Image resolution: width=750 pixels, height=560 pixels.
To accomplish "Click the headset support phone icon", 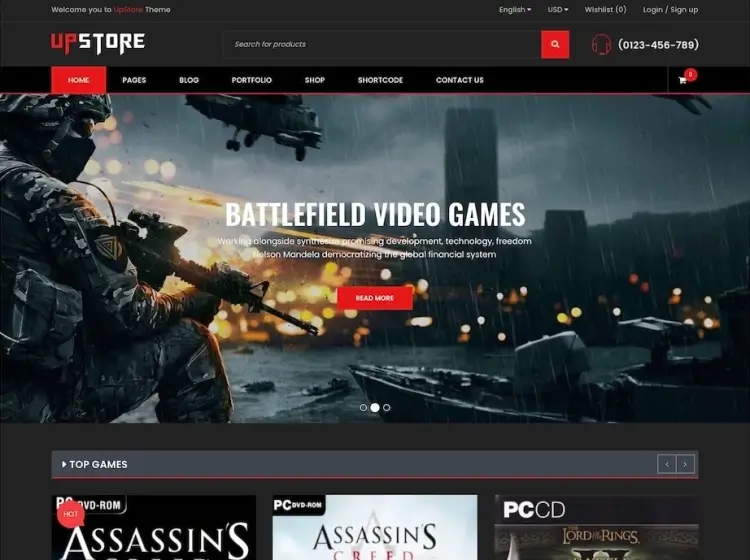I will click(x=601, y=44).
